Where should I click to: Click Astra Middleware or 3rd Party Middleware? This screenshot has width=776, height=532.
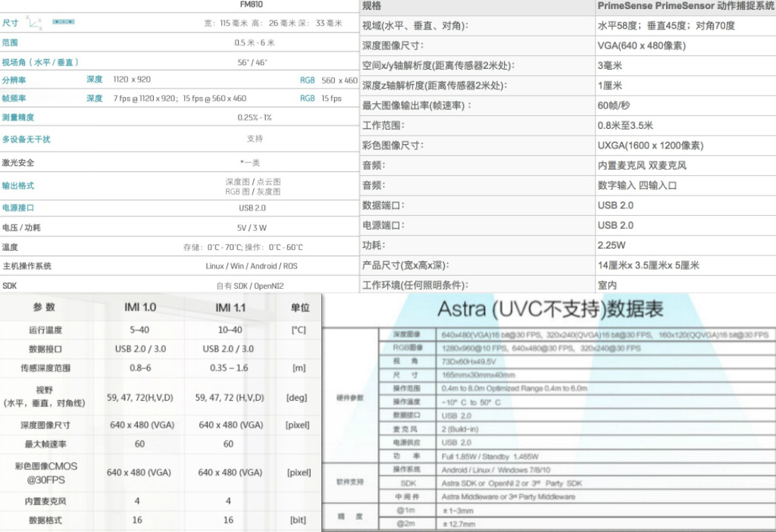[x=508, y=496]
